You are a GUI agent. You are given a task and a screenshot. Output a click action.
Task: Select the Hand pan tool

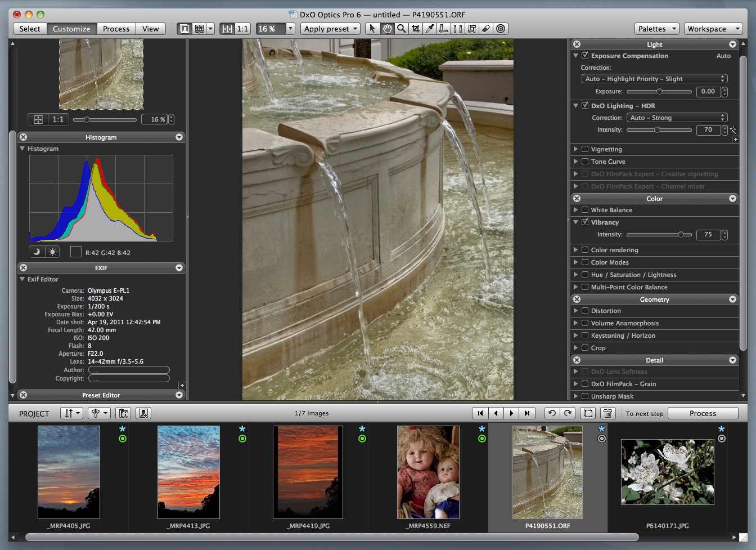(x=387, y=29)
